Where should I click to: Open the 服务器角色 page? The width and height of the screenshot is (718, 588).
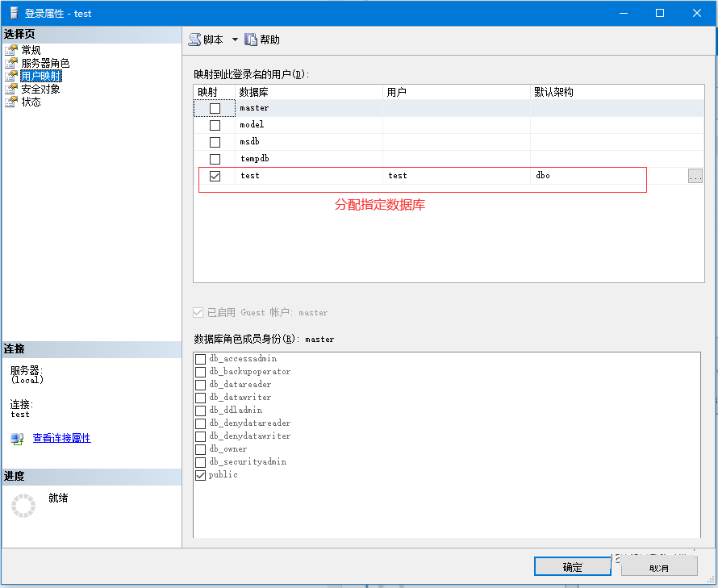(45, 64)
